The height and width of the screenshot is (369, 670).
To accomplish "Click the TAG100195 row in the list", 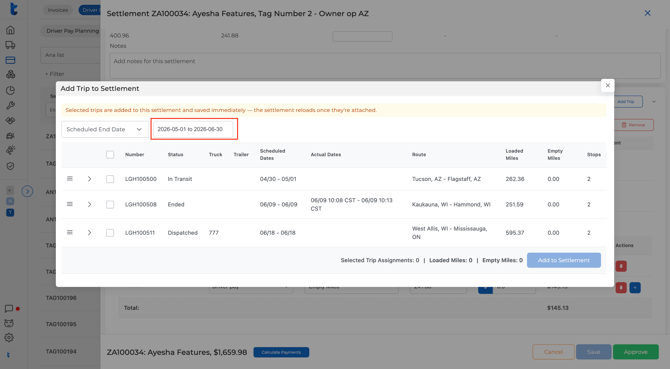I will tap(61, 324).
